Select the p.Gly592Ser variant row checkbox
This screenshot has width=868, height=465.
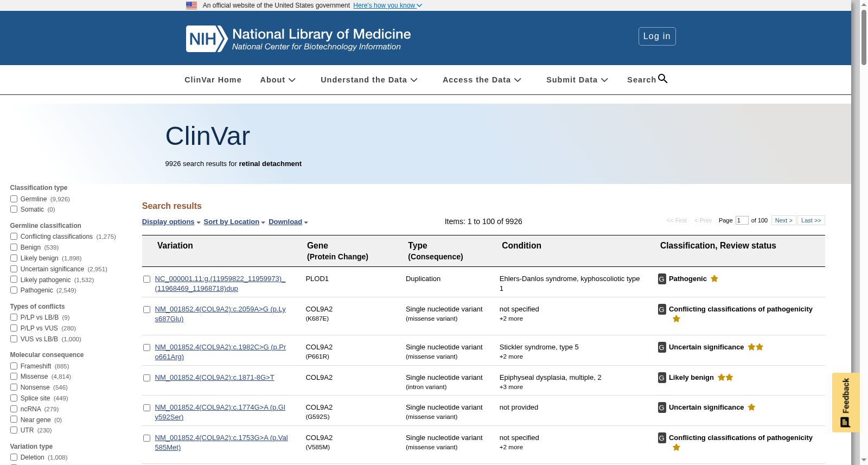point(146,408)
